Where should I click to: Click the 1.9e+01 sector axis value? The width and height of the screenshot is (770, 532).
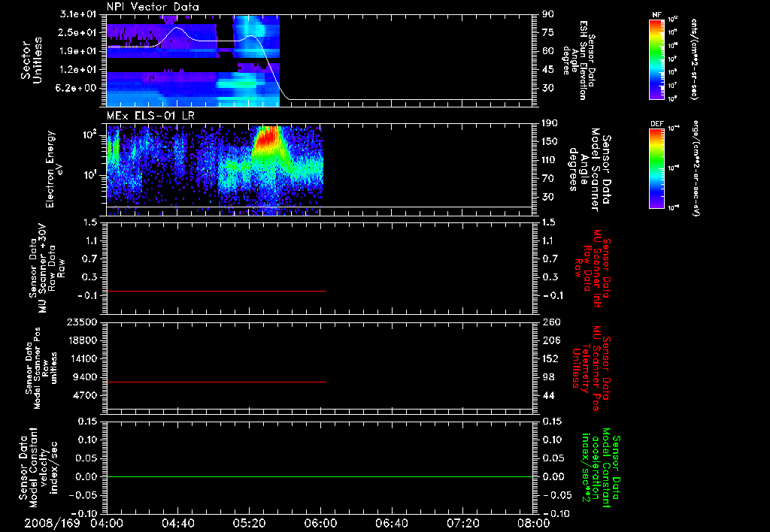tap(78, 51)
